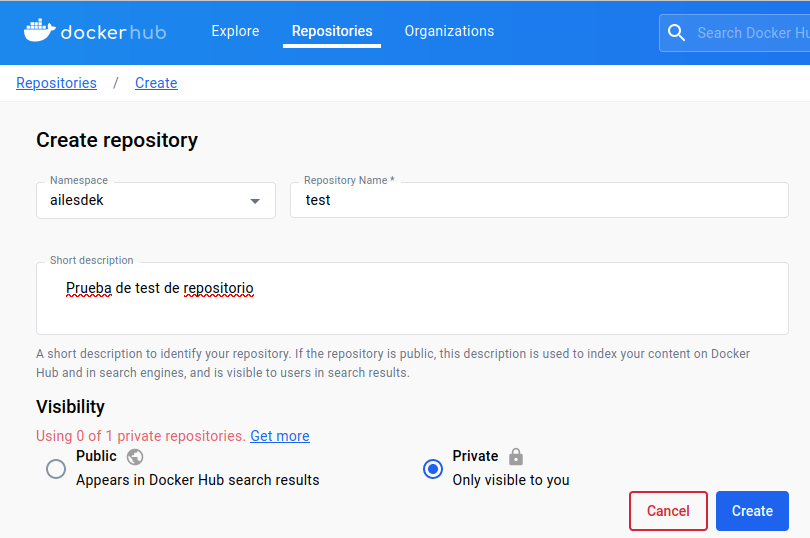The height and width of the screenshot is (538, 810).
Task: Open the Explore nav item
Action: pos(235,31)
